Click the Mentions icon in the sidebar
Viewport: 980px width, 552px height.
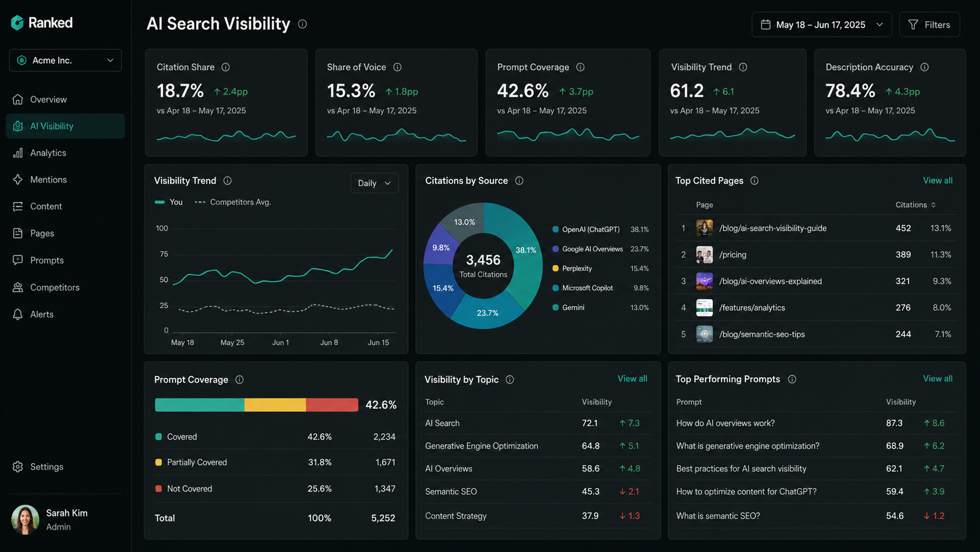tap(18, 180)
